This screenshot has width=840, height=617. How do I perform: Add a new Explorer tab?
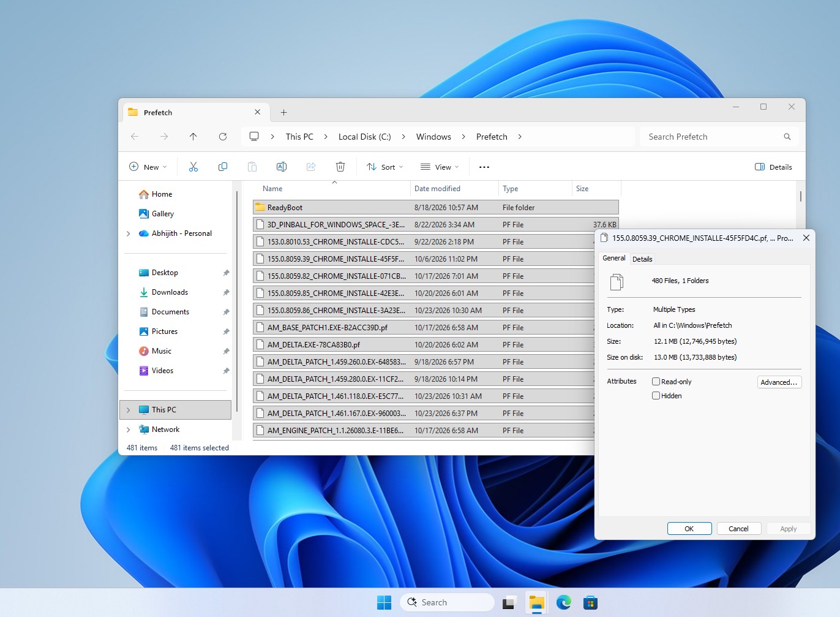(283, 112)
